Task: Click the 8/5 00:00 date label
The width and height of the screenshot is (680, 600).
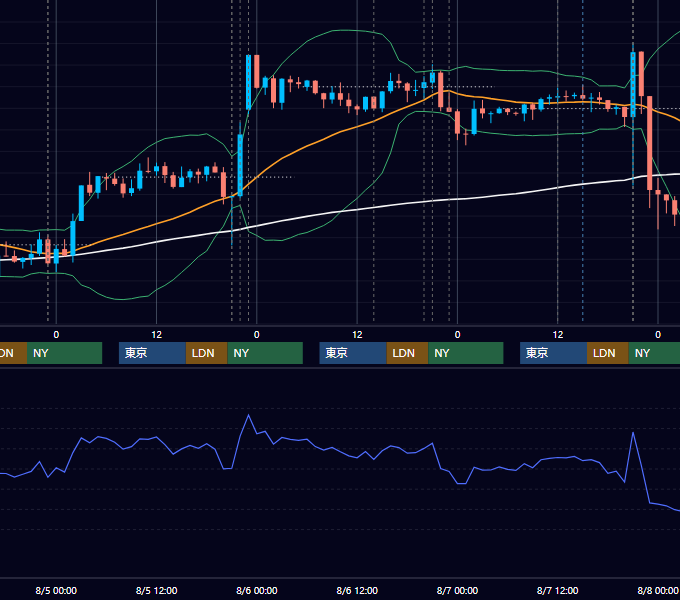Action: click(x=56, y=590)
